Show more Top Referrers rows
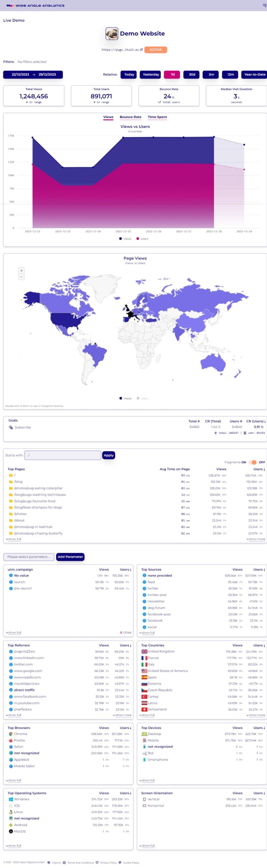 click(x=122, y=715)
